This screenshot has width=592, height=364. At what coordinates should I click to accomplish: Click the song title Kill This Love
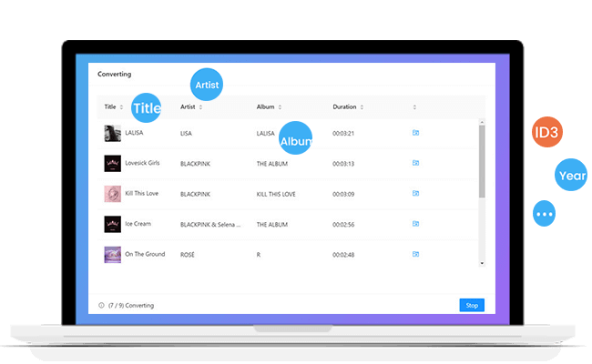[141, 193]
